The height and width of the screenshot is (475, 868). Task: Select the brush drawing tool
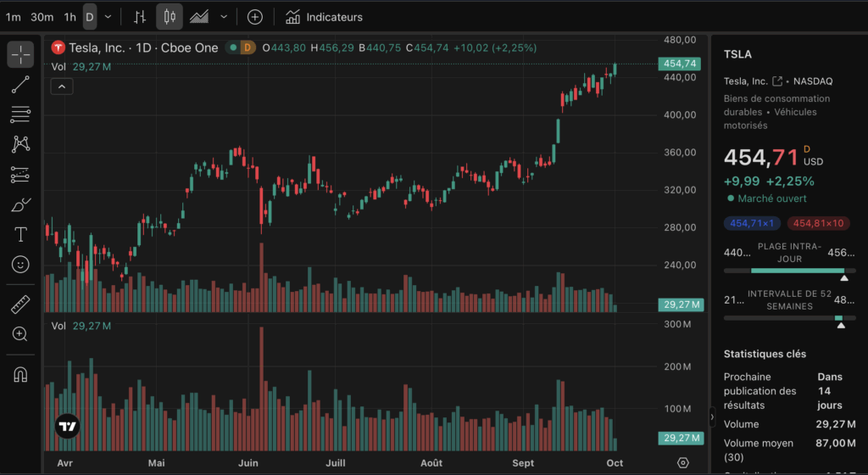click(x=20, y=204)
